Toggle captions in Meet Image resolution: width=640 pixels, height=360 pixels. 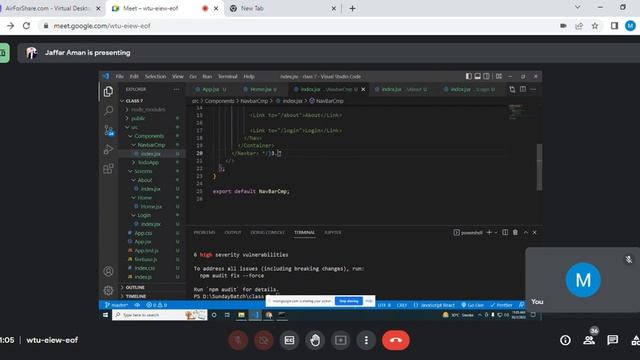point(289,340)
